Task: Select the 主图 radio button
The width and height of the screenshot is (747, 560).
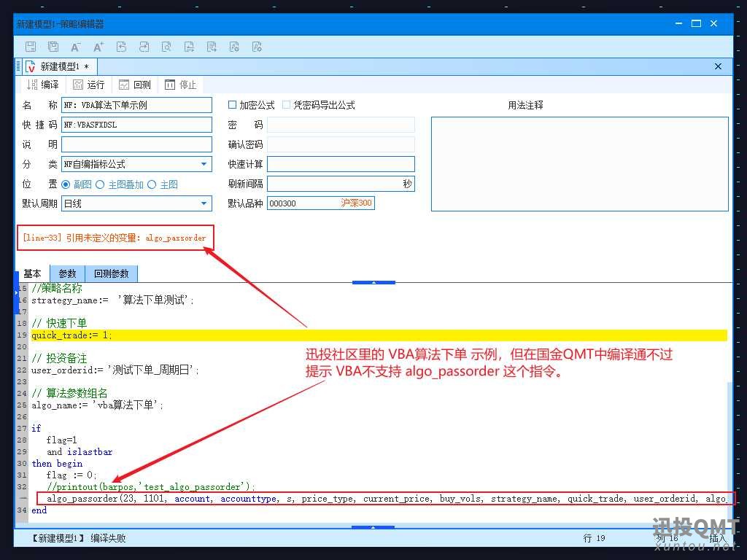Action: 152,184
